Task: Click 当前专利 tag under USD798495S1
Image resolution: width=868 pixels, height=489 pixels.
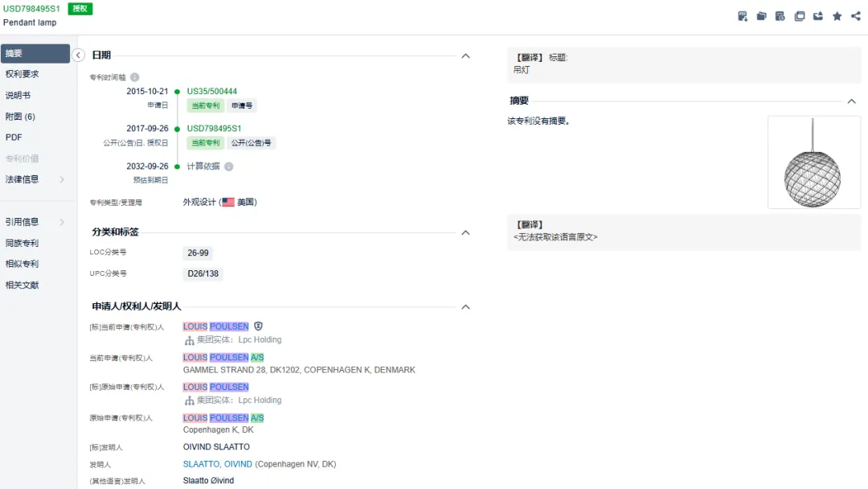Action: tap(206, 143)
